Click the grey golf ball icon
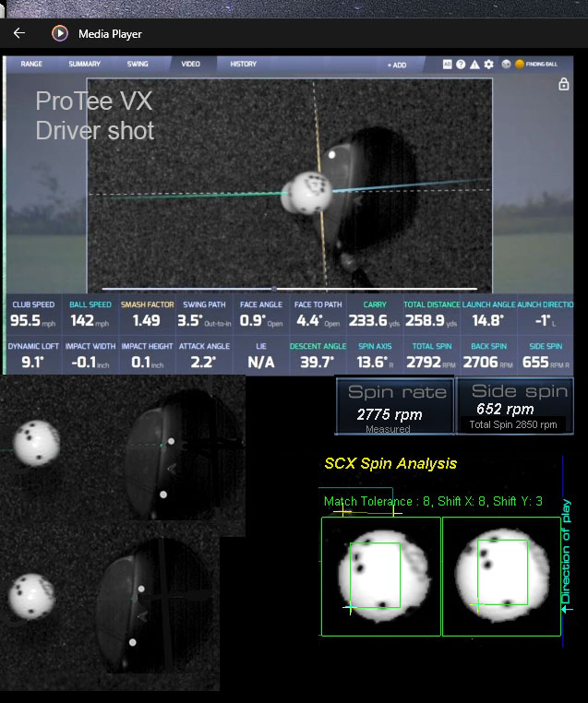This screenshot has width=588, height=703. (x=506, y=64)
